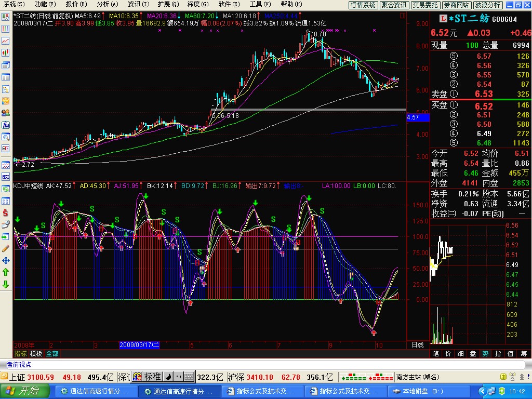
Task: Click the stacked windows icon in sidebar
Action: pos(5,65)
